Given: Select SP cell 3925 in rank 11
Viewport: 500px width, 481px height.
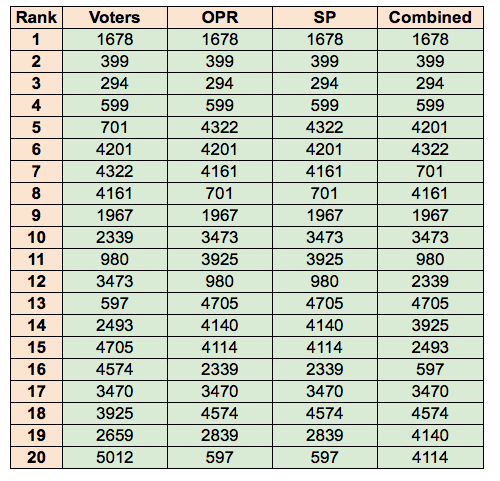Looking at the screenshot, I should tap(325, 259).
